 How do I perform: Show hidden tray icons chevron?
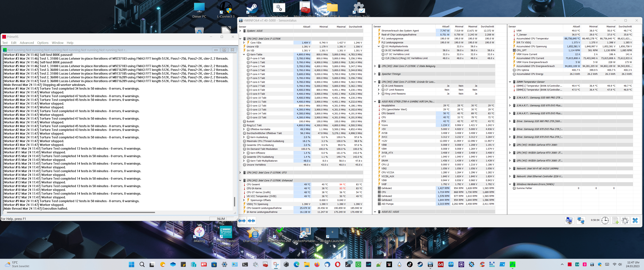[x=562, y=265]
